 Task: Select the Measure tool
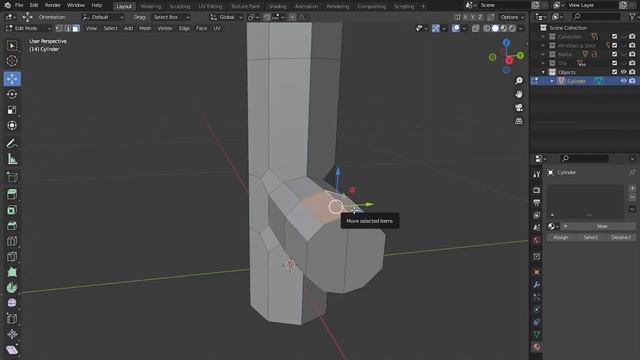[12, 159]
